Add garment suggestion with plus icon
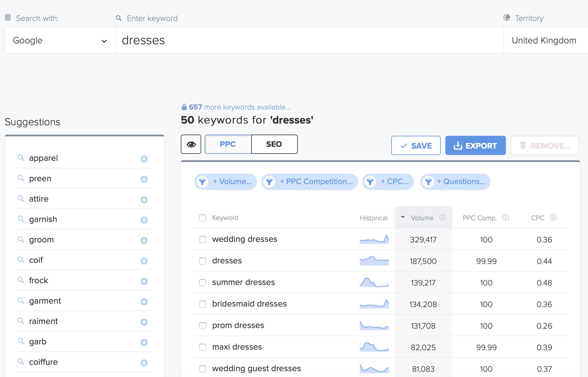 [x=144, y=302]
